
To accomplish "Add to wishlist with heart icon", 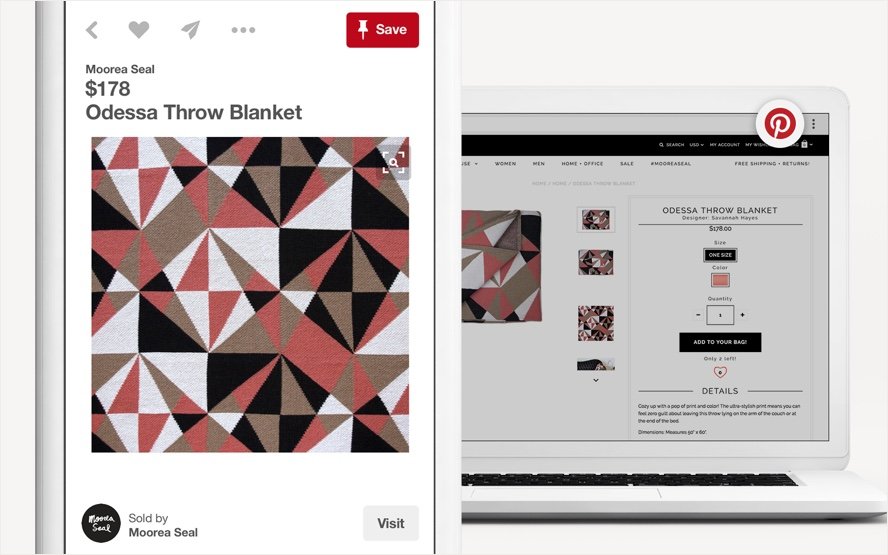I will [720, 372].
